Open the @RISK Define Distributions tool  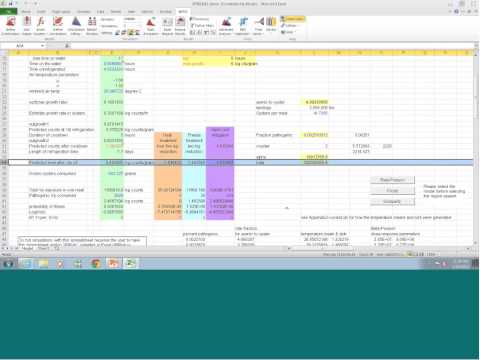tap(10, 26)
